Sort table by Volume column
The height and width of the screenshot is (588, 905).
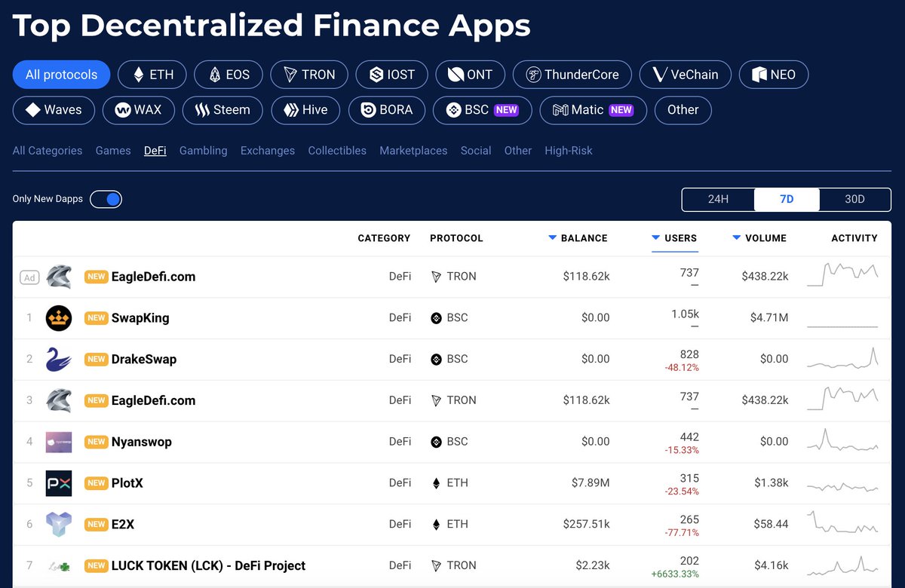click(x=759, y=238)
